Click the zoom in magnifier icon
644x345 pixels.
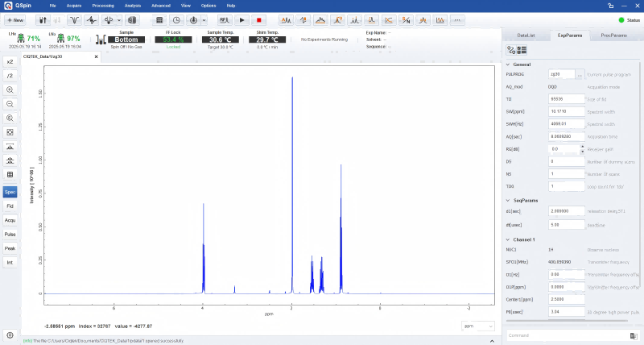[x=10, y=89]
